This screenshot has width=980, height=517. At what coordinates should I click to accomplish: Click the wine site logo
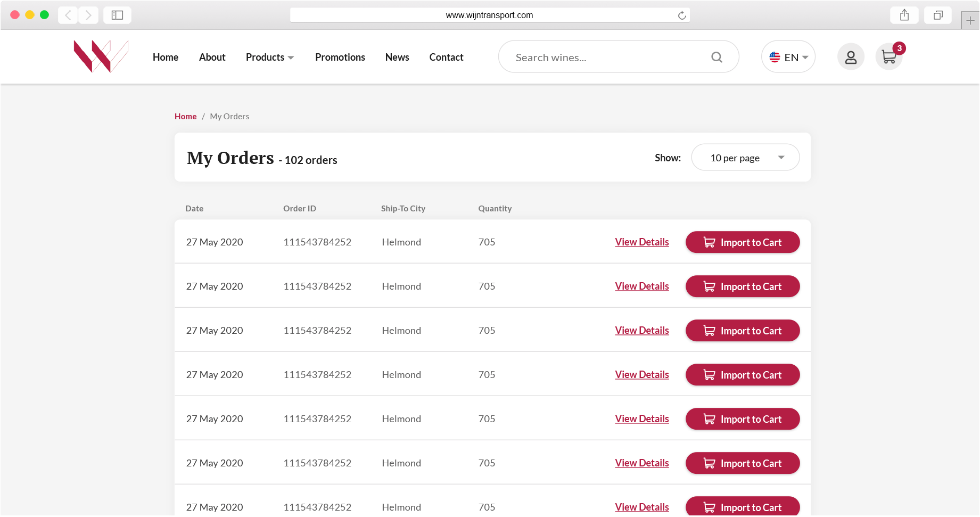coord(101,56)
